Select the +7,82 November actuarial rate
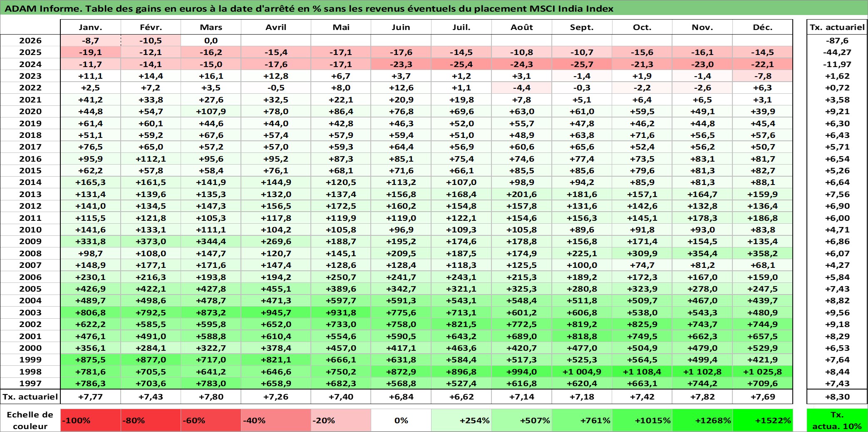Viewport: 868px width, 432px height. 702,397
